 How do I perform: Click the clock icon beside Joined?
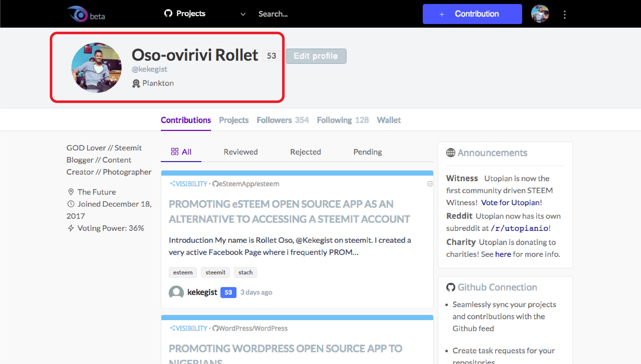71,204
